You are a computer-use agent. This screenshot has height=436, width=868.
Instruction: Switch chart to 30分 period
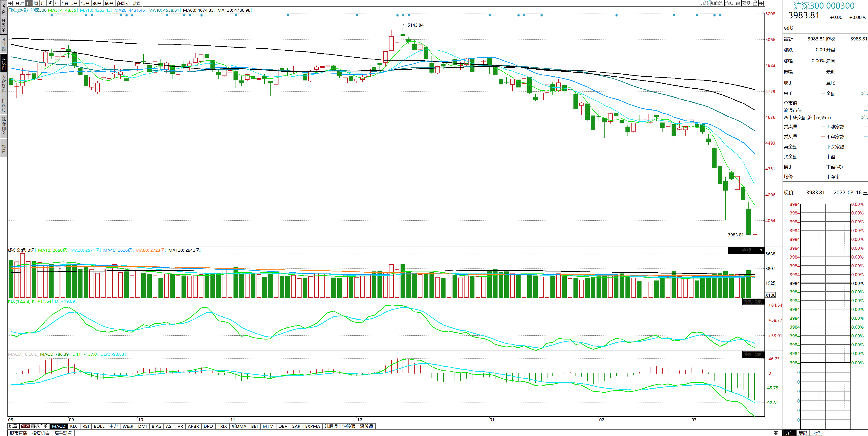(x=97, y=3)
